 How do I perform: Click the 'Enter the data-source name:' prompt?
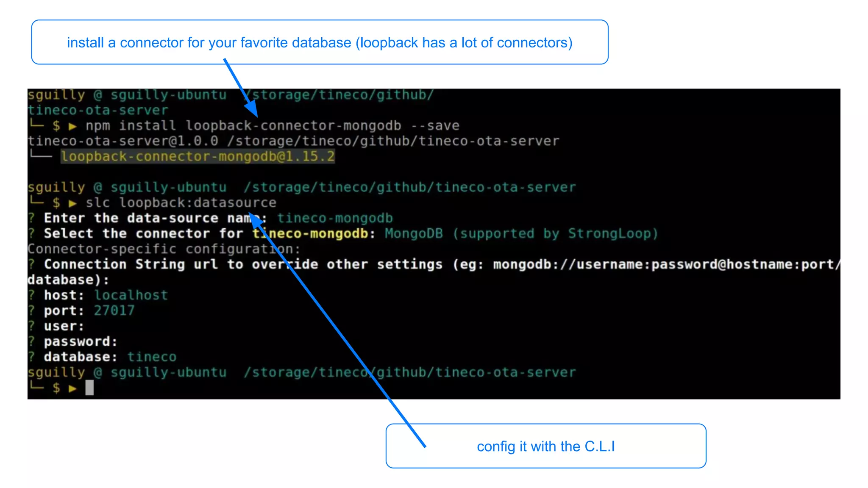155,218
